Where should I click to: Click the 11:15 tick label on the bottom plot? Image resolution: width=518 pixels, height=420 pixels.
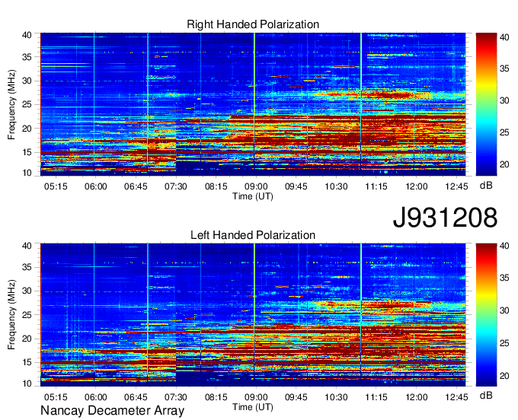coord(376,397)
